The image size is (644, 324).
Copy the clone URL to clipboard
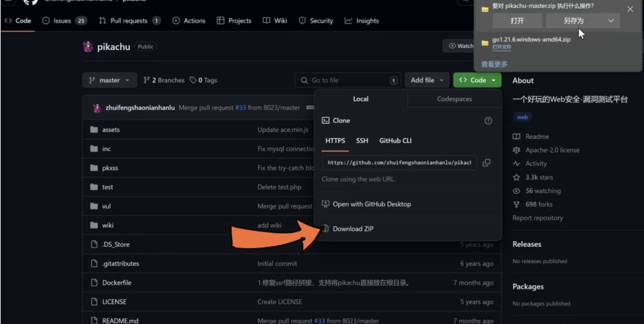point(486,163)
